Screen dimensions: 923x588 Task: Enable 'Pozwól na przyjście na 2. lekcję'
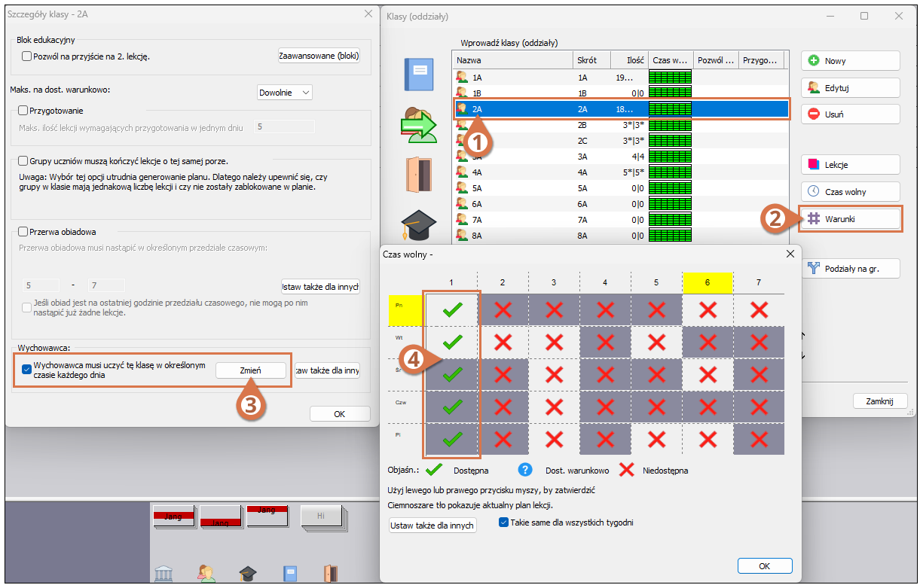click(27, 56)
